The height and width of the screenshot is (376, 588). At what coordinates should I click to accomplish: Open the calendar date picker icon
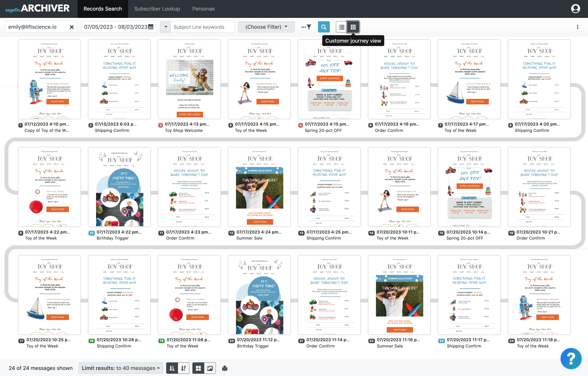tap(151, 27)
